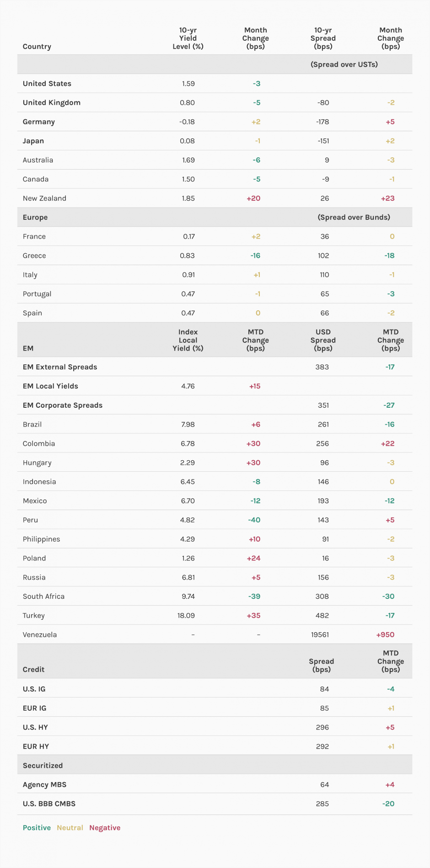Click the Spread over USTs subheading
This screenshot has height=868, width=430.
tap(344, 64)
